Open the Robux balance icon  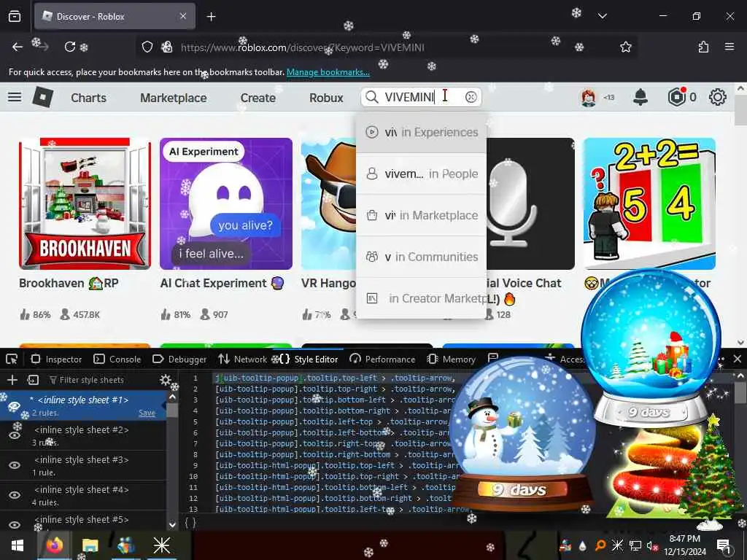pos(677,97)
